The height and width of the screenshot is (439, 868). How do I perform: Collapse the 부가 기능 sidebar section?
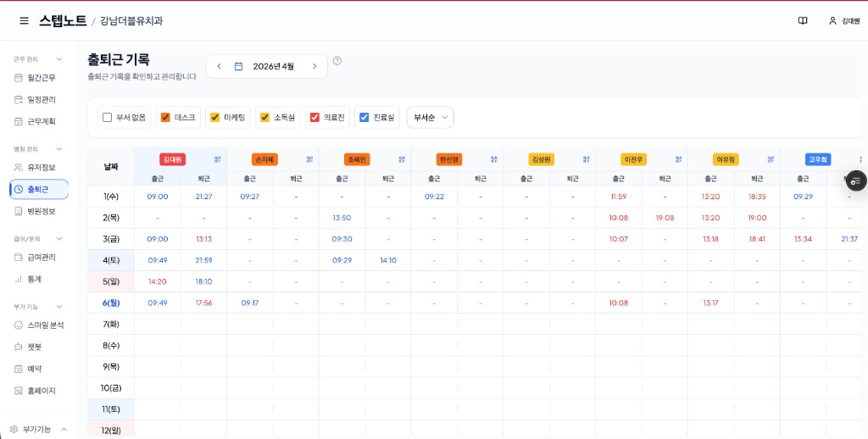[59, 307]
